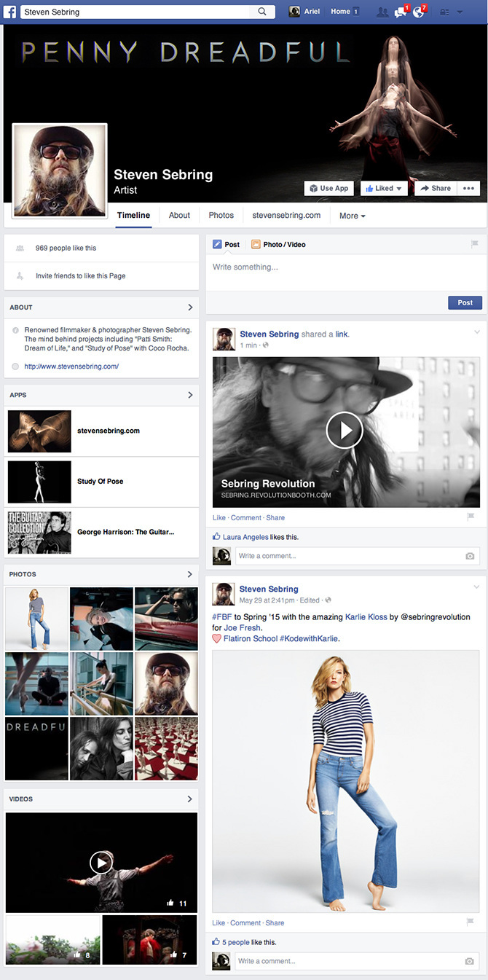Click the #FBF hashtag
This screenshot has height=980, width=488.
[x=221, y=617]
